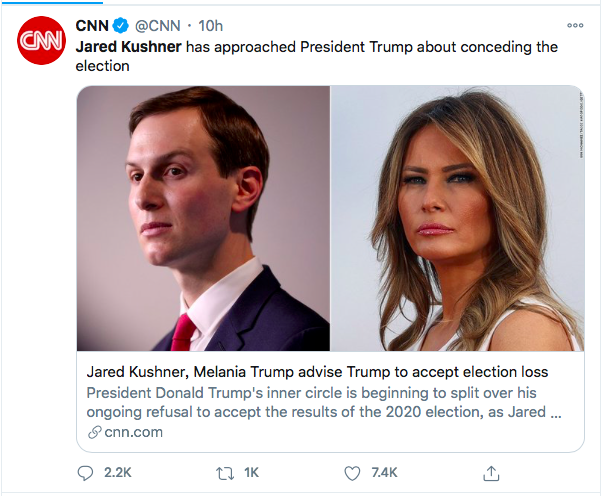Open the tweet via the 10h timestamp

[211, 26]
